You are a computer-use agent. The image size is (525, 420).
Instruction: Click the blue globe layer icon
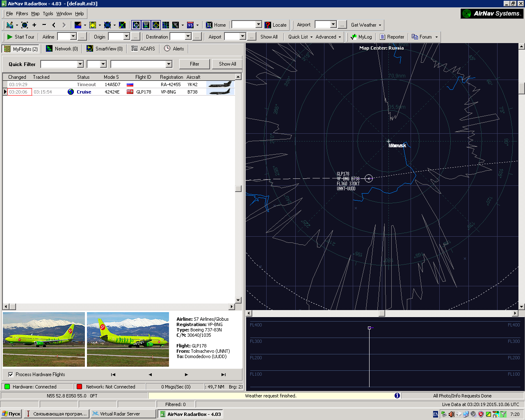107,25
